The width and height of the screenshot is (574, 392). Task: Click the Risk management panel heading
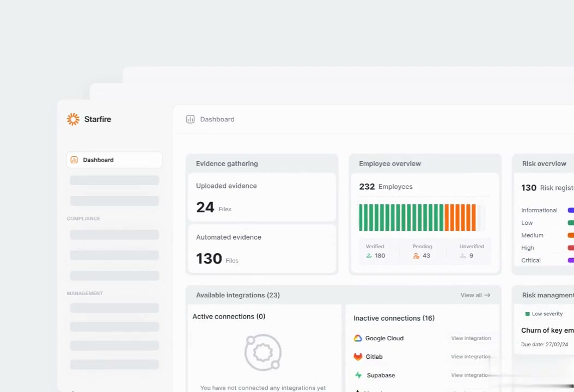pyautogui.click(x=548, y=295)
